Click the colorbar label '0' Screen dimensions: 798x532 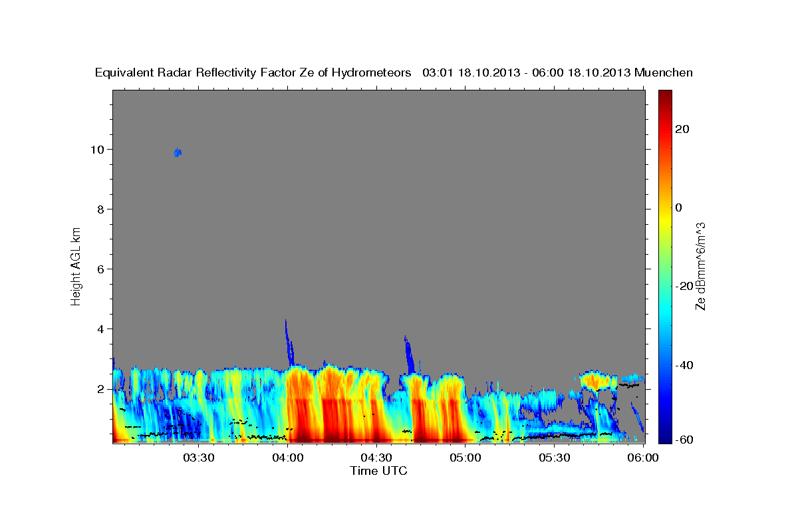click(679, 207)
